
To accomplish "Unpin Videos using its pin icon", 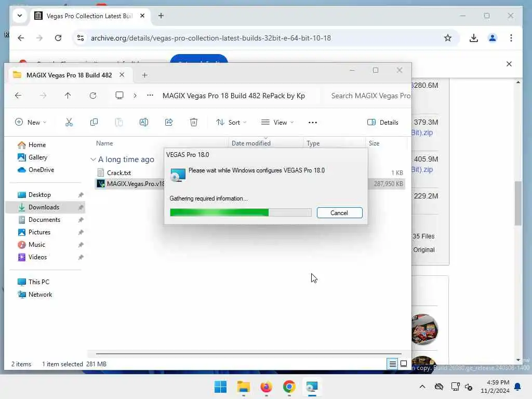I will (x=81, y=257).
